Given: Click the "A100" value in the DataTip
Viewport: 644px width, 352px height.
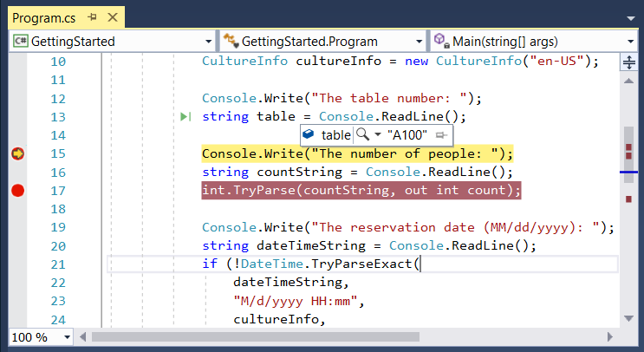Looking at the screenshot, I should [x=407, y=135].
